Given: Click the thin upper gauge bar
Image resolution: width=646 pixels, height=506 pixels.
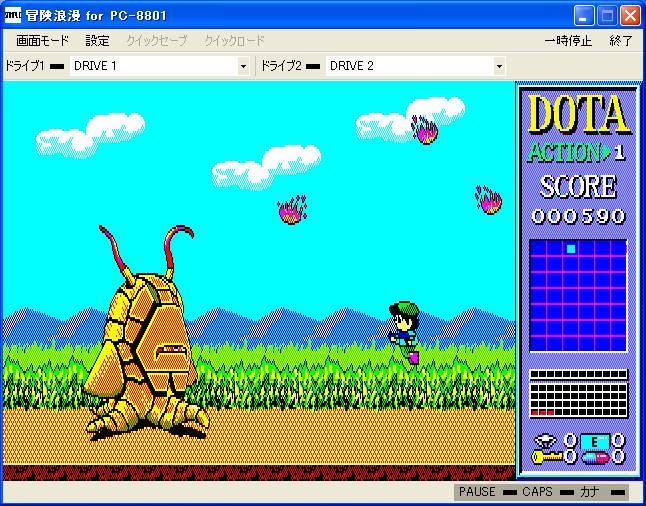Looking at the screenshot, I should pyautogui.click(x=578, y=374).
